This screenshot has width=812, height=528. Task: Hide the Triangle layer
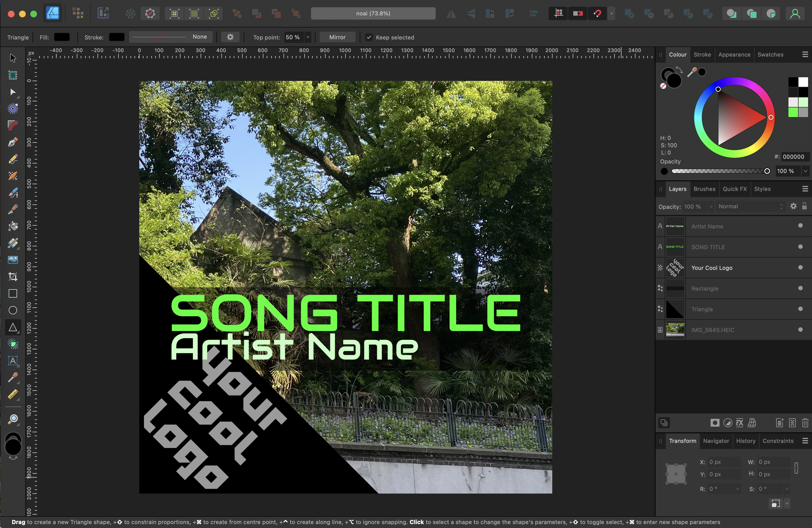click(801, 309)
